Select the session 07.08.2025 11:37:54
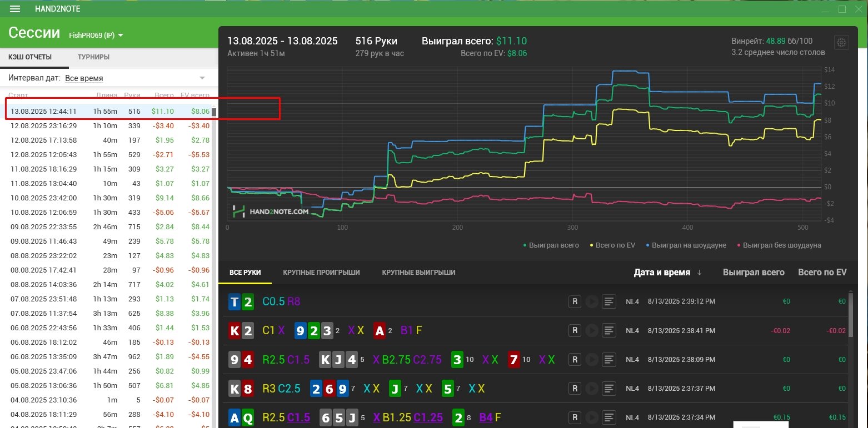The image size is (868, 428). pos(109,313)
